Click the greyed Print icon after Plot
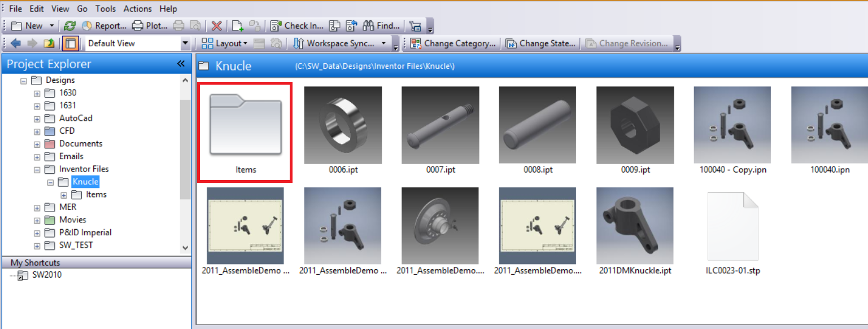This screenshot has height=329, width=868. tap(178, 25)
